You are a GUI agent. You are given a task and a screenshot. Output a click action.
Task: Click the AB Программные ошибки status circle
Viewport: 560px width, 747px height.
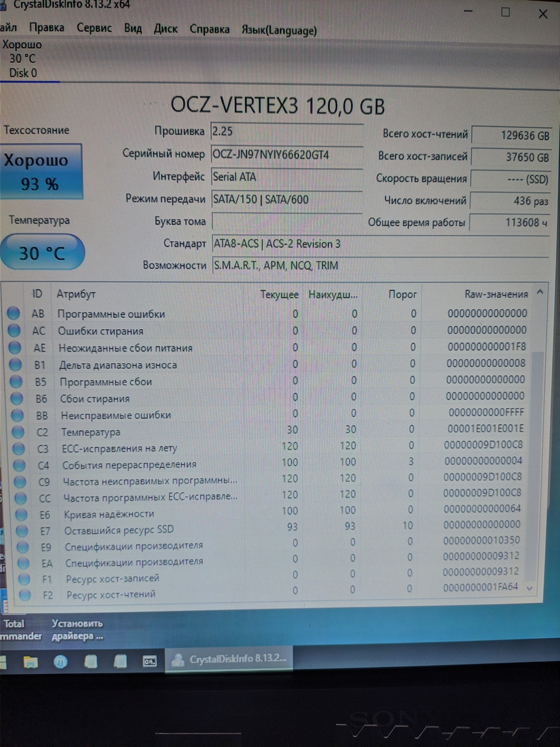tap(13, 313)
